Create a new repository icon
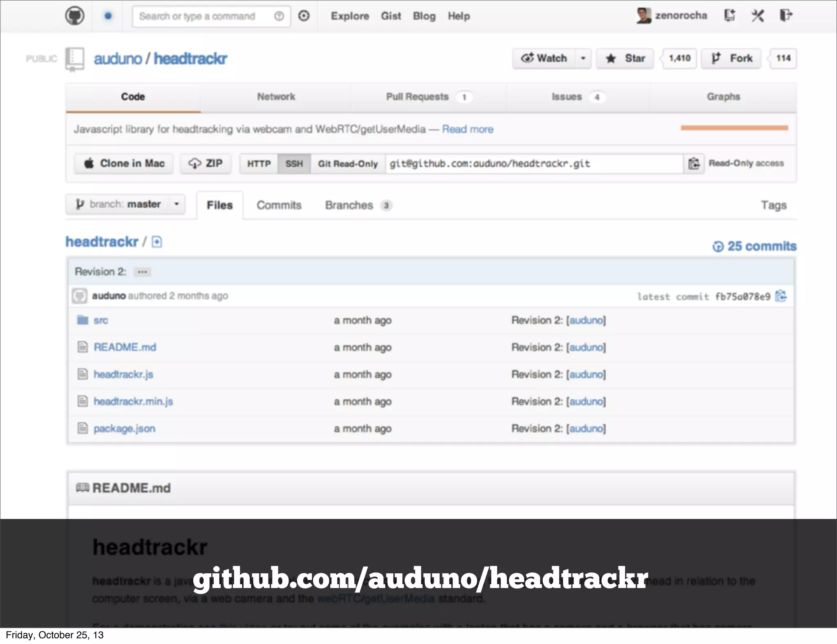The height and width of the screenshot is (644, 837). [x=730, y=16]
